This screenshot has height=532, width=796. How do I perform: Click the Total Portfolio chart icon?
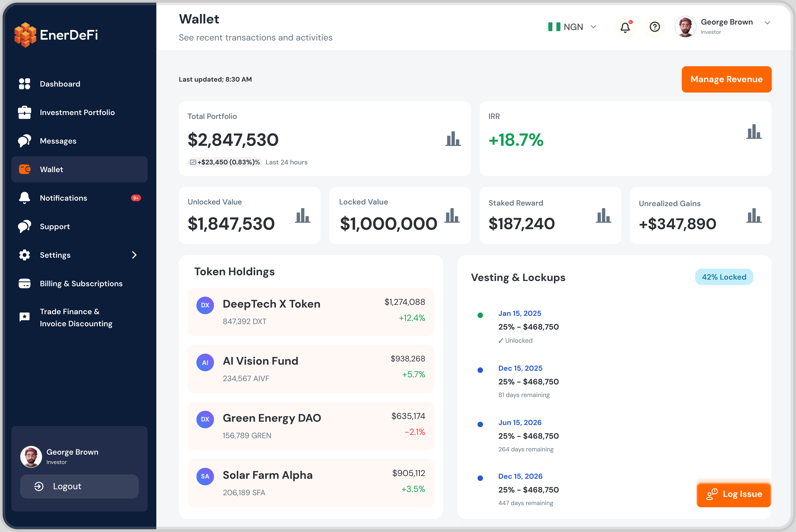[x=453, y=139]
